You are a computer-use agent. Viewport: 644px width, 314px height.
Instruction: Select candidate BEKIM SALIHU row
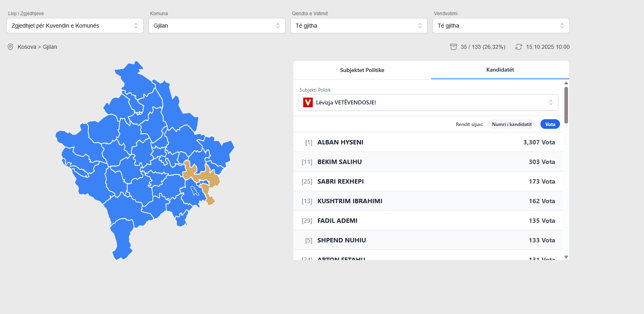coord(428,162)
